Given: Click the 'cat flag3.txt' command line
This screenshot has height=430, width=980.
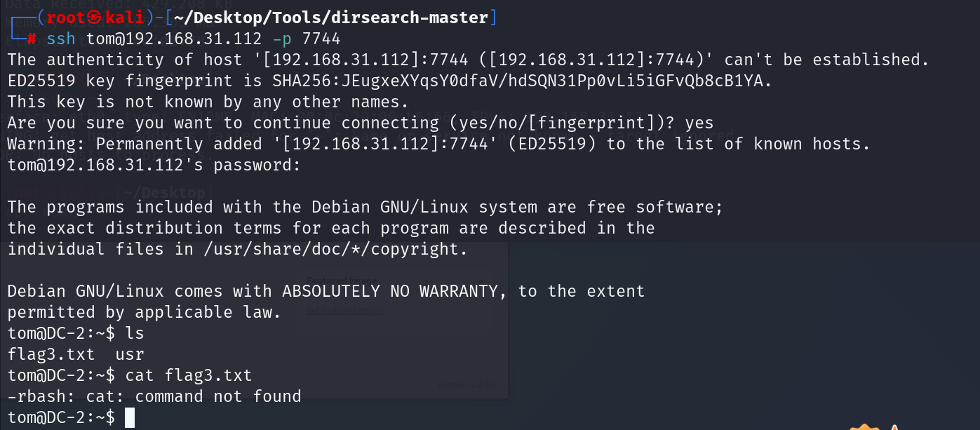Looking at the screenshot, I should coord(188,375).
